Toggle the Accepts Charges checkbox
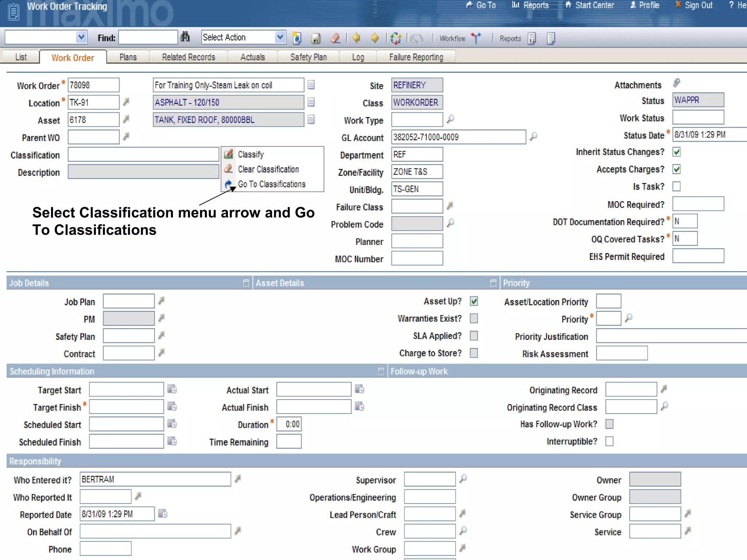The height and width of the screenshot is (560, 747). tap(677, 169)
